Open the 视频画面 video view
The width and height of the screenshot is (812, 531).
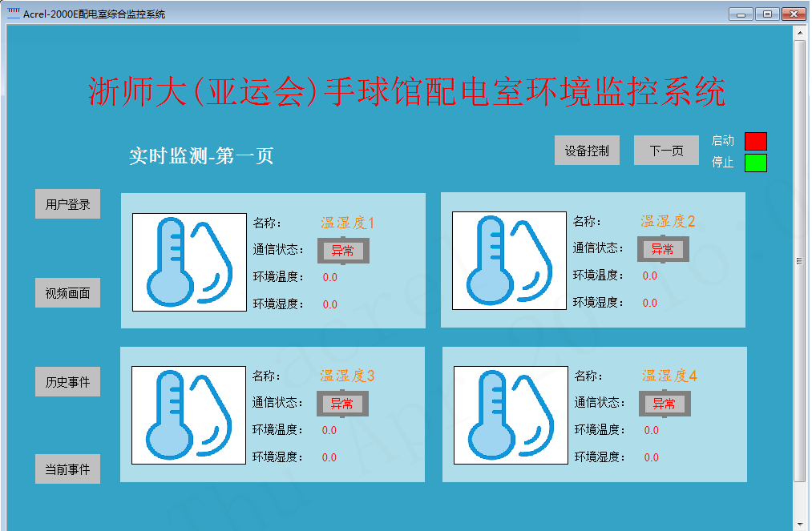(x=68, y=293)
